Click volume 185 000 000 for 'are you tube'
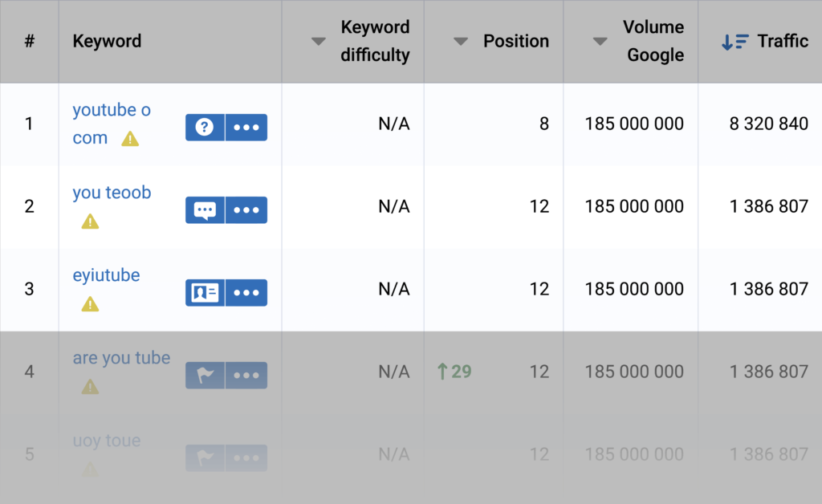The image size is (822, 504). [x=634, y=372]
